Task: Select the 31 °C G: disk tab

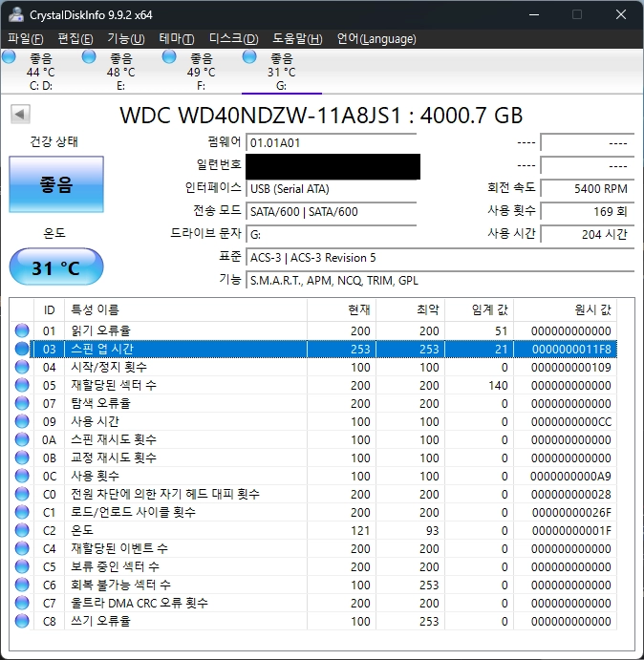Action: coord(281,71)
